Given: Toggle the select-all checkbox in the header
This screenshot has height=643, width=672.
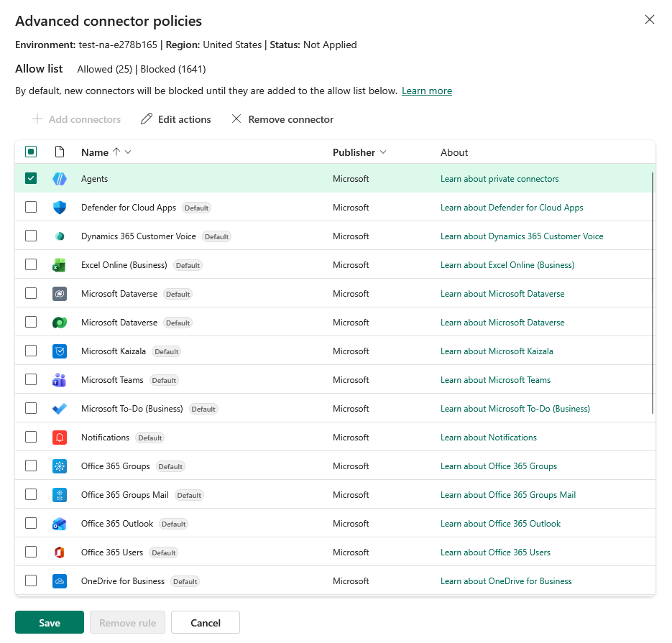Looking at the screenshot, I should coord(31,152).
